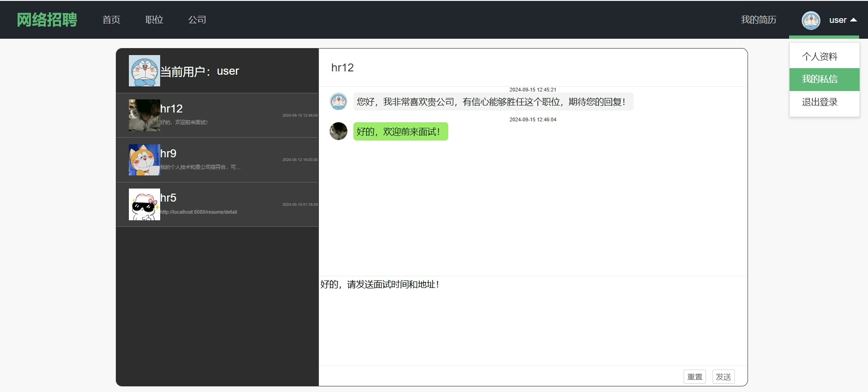Click hr9 timestamp 2024-05-12 in list

click(300, 160)
